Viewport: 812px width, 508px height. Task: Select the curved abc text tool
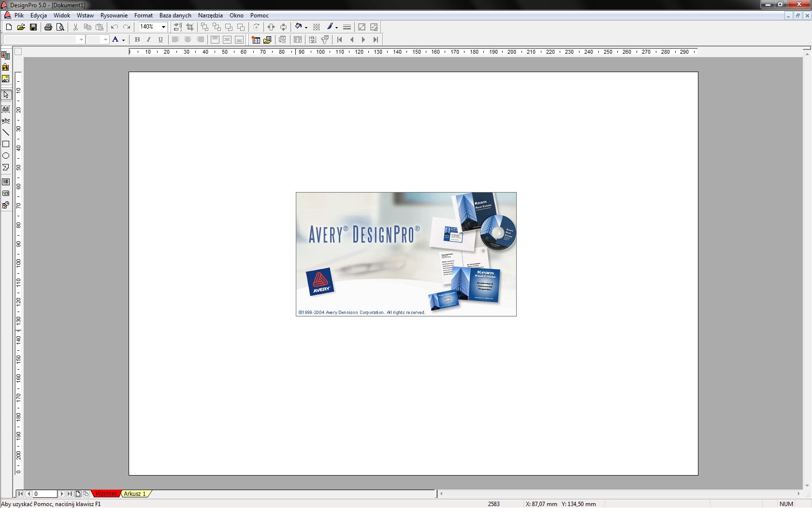click(6, 120)
